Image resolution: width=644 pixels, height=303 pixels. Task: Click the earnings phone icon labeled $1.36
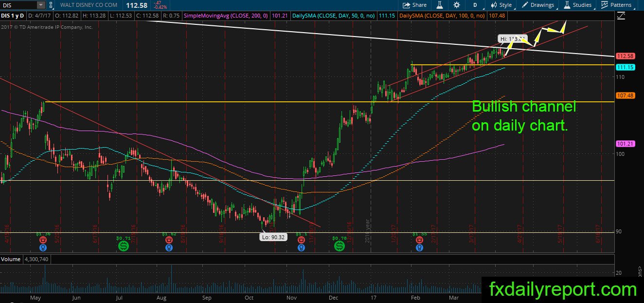43,240
